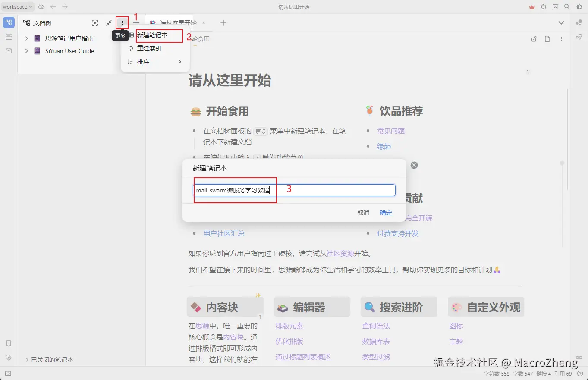The width and height of the screenshot is (588, 380).
Task: Go forward with the right arrow
Action: click(65, 7)
